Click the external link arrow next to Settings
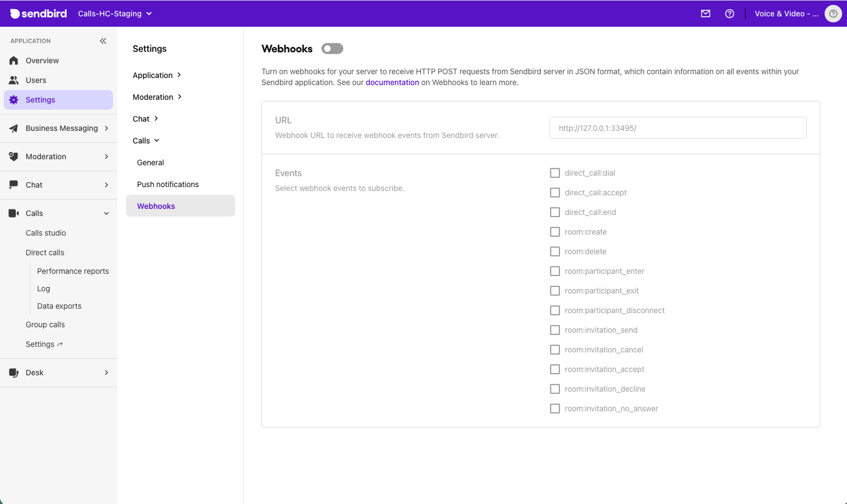847x504 pixels. point(60,344)
